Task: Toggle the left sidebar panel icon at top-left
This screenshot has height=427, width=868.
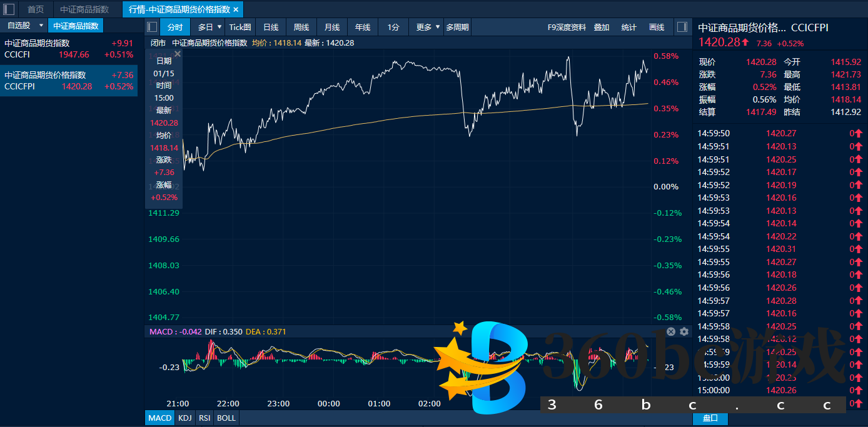Action: click(9, 9)
